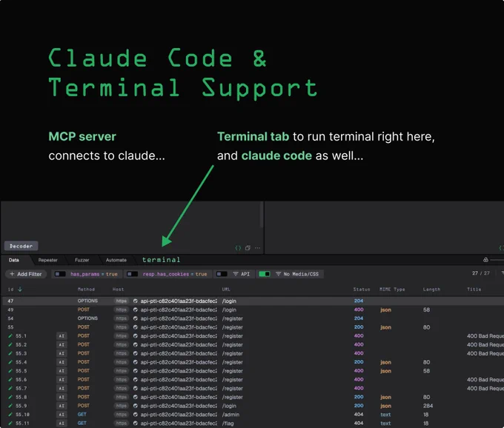The width and height of the screenshot is (504, 428).
Task: Click the browser source icon on row 55.3
Action: tap(136, 353)
